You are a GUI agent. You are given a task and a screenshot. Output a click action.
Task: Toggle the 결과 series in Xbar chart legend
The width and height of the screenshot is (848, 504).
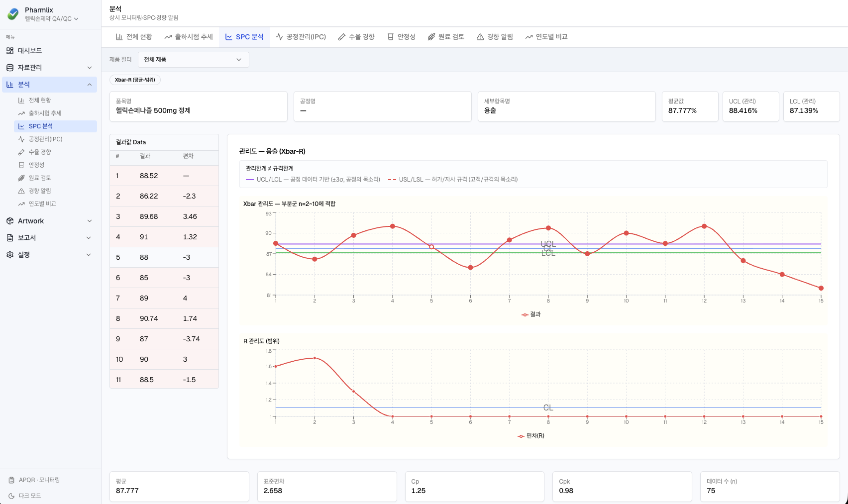(x=531, y=314)
